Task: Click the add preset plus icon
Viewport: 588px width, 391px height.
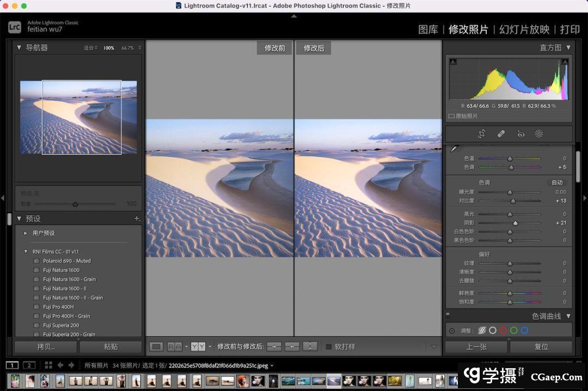Action: [x=137, y=218]
